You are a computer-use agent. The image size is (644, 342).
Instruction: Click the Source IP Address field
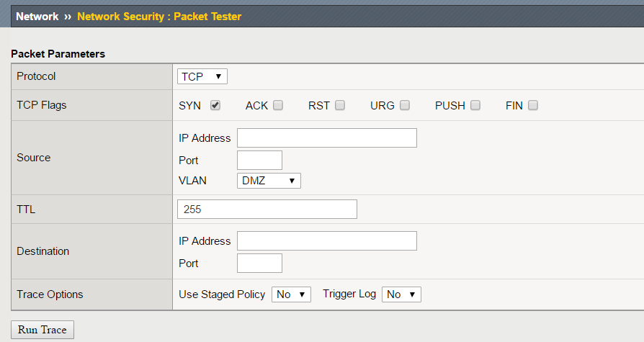pyautogui.click(x=327, y=138)
